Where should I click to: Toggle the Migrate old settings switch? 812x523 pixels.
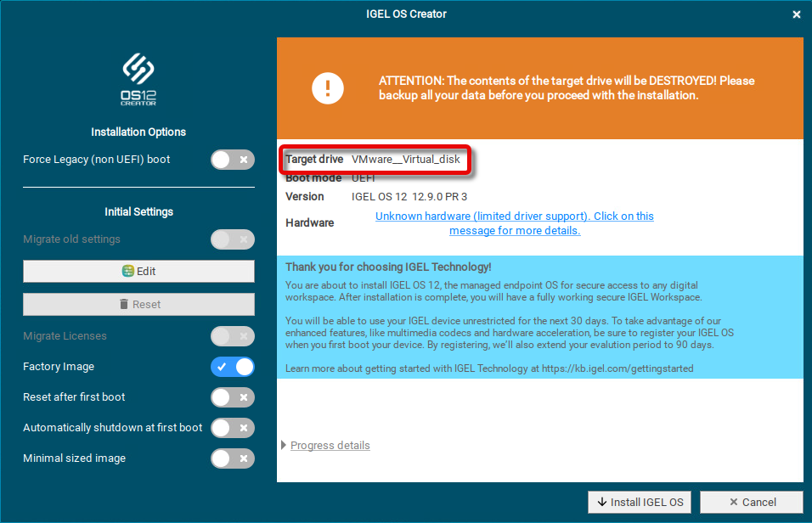click(x=233, y=239)
